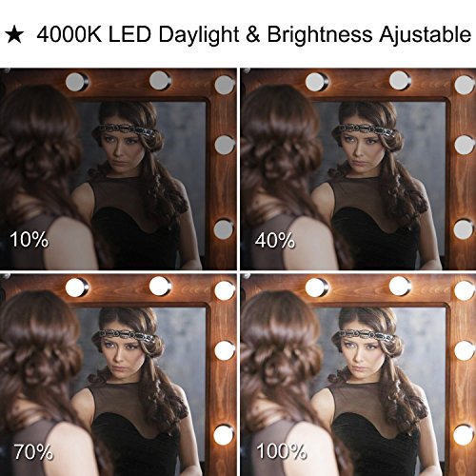Screen dimensions: 476x476
Task: Click the 10% label text
Action: 29,239
